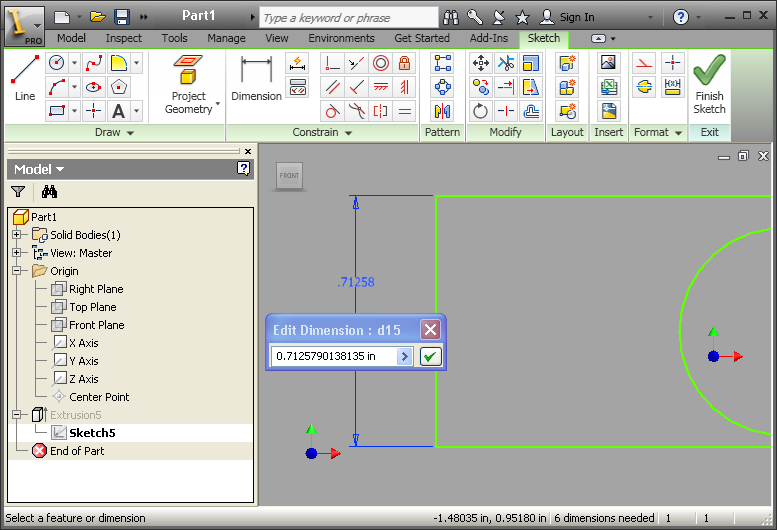The image size is (777, 530).
Task: Click Finish Sketch
Action: click(x=709, y=84)
